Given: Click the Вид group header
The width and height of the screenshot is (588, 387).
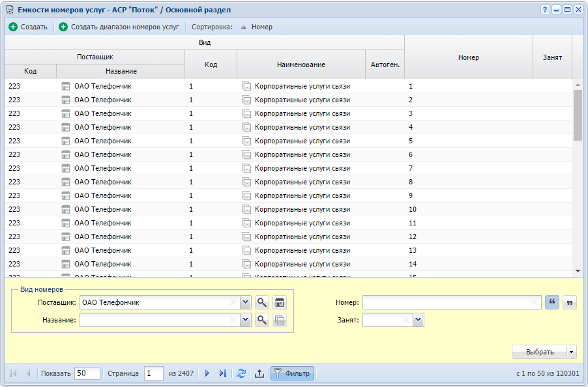Looking at the screenshot, I should [205, 42].
